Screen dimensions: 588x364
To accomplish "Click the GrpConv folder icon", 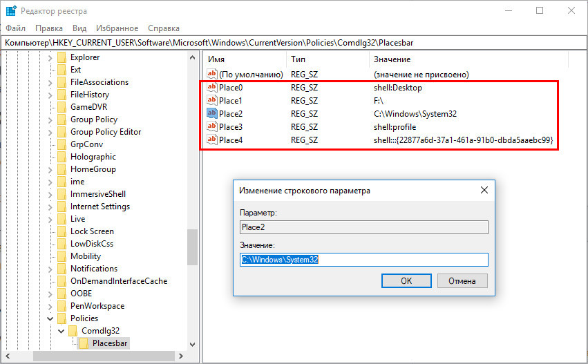I will coord(62,144).
